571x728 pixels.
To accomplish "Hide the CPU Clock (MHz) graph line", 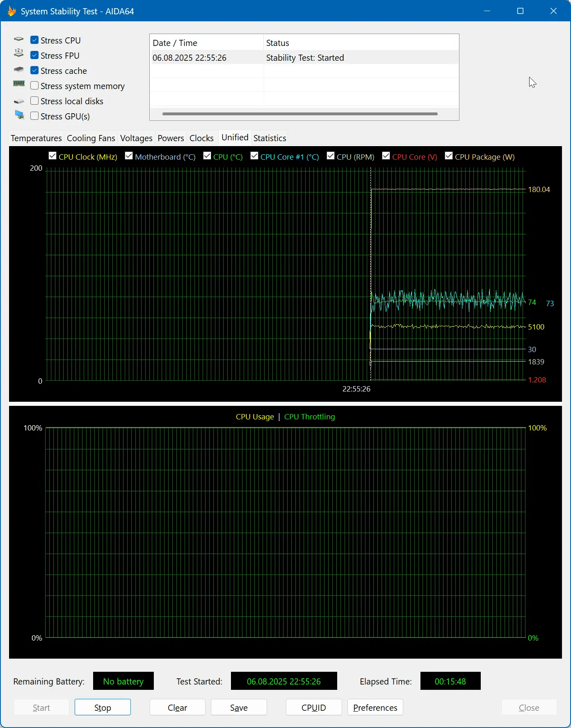I will coord(53,156).
